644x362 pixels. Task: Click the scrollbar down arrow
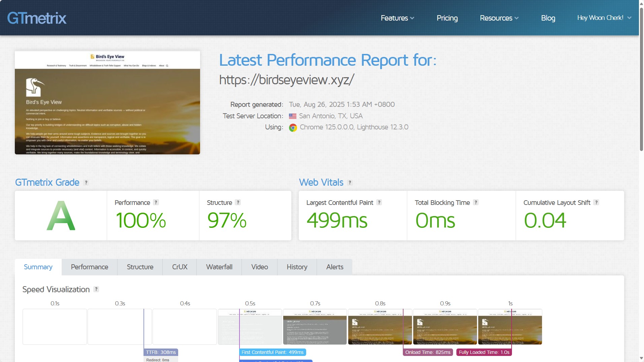click(641, 358)
